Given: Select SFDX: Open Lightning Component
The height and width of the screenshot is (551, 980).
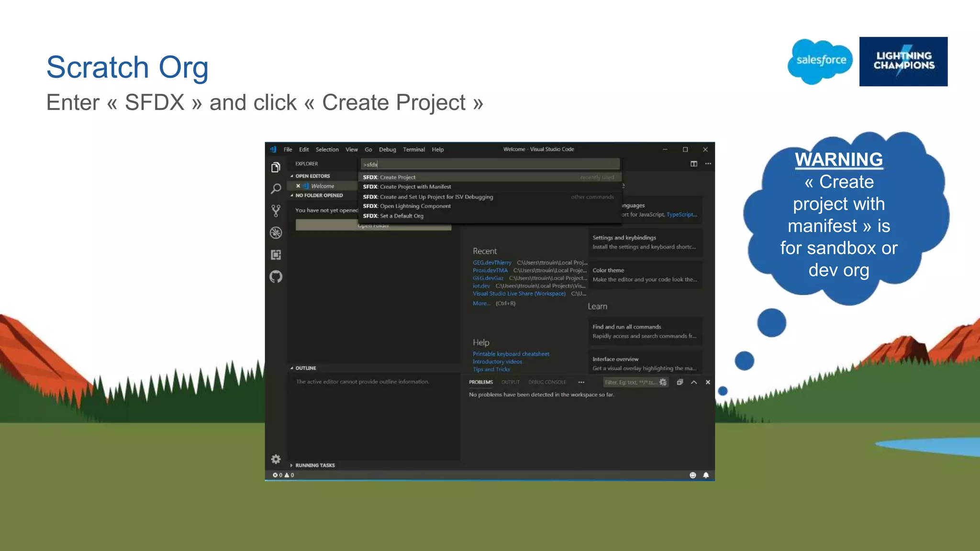Looking at the screenshot, I should coord(490,206).
